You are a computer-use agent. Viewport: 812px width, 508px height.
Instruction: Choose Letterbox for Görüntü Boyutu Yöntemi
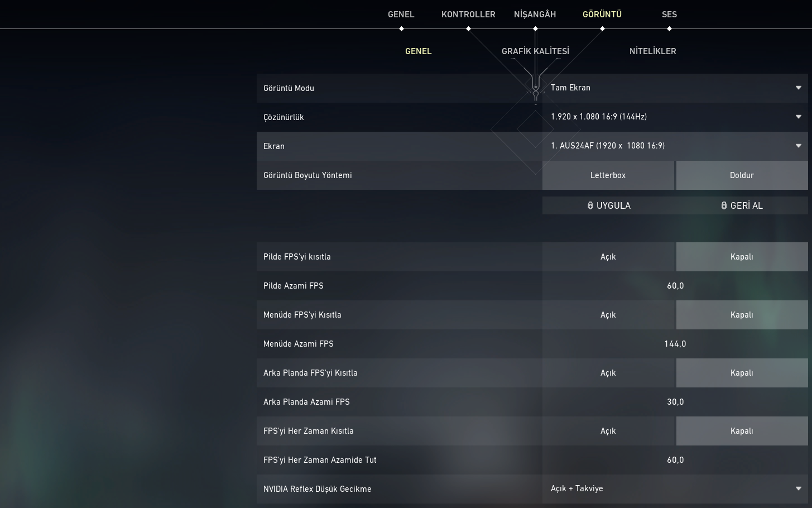click(608, 175)
